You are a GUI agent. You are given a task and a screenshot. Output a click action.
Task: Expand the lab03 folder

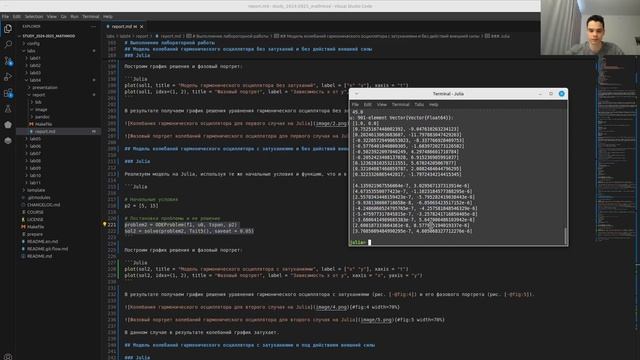tap(35, 73)
